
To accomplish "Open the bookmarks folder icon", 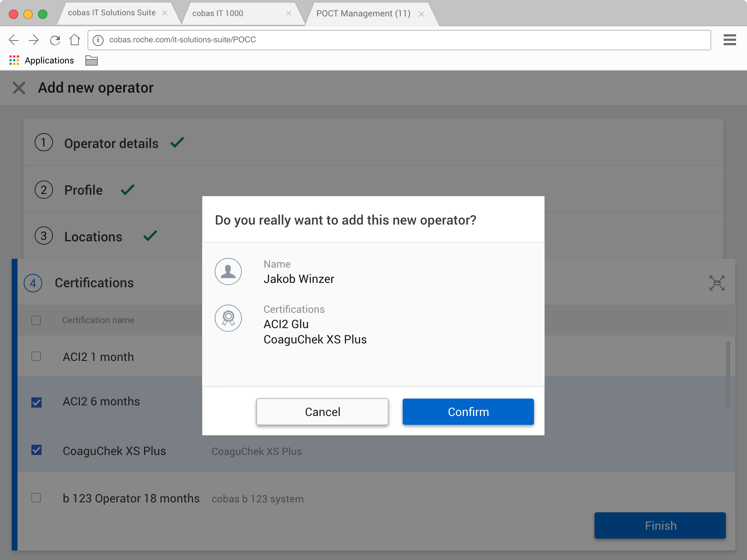I will [x=91, y=61].
